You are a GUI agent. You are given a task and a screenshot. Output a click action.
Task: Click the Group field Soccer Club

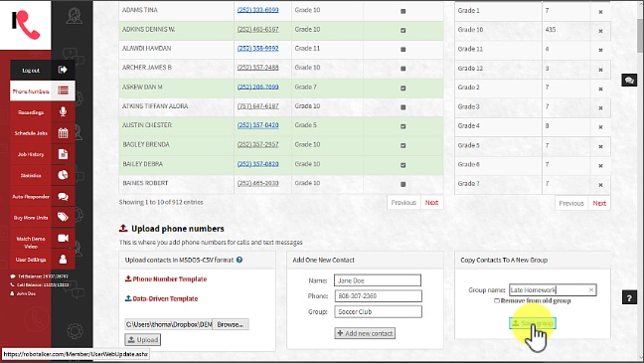[379, 311]
